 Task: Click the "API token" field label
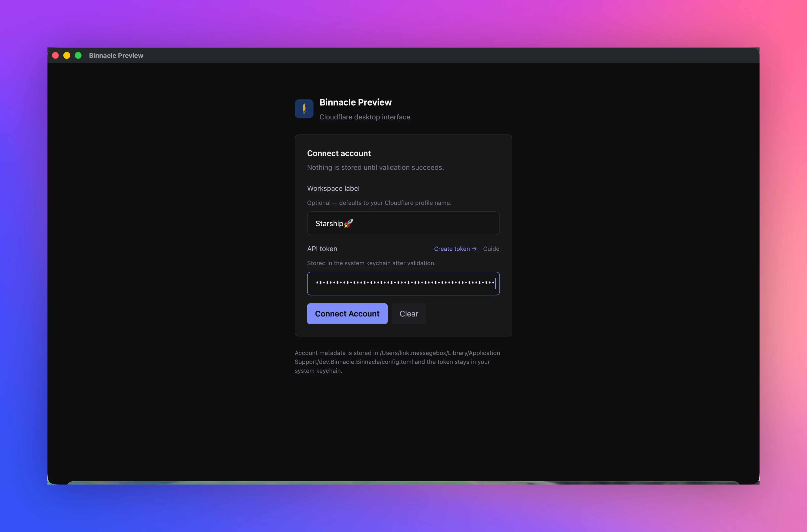(x=322, y=249)
